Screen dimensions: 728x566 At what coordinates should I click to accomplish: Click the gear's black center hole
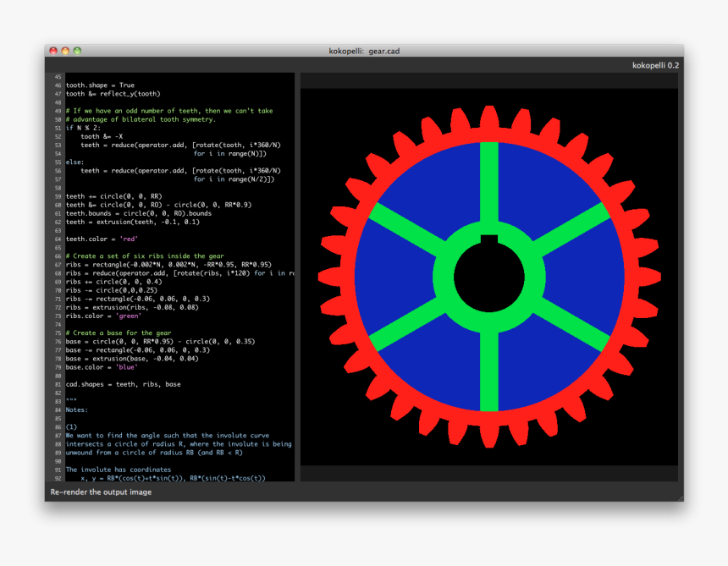(x=488, y=275)
